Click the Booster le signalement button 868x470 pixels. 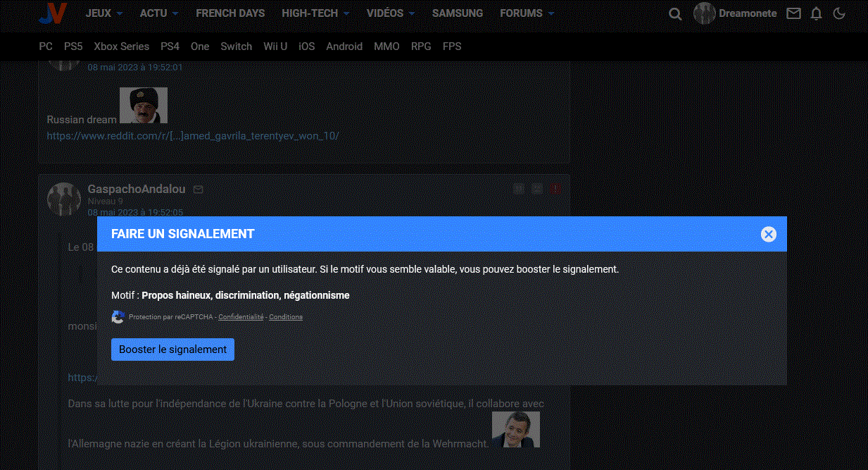(x=172, y=350)
